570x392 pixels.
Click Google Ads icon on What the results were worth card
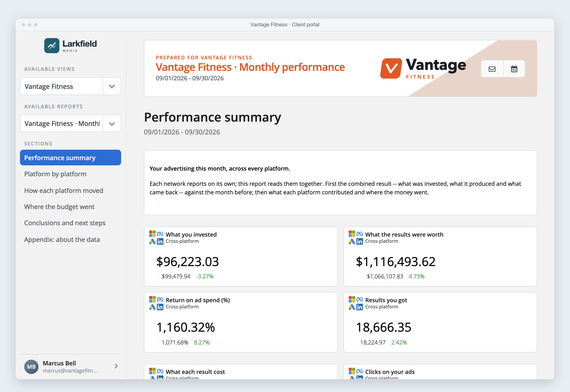click(352, 241)
